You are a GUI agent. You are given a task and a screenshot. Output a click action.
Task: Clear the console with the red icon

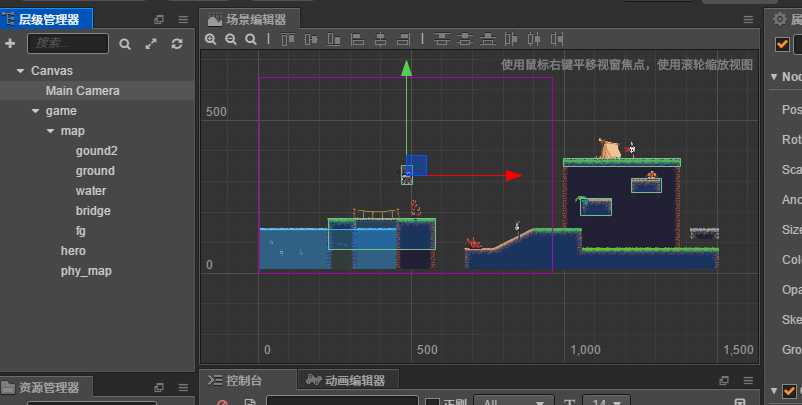[x=222, y=402]
